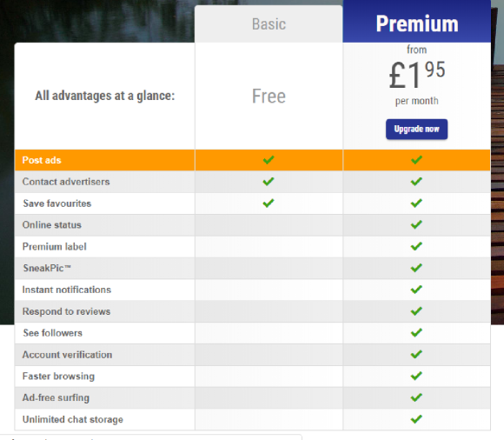Click Premium checkmark for Save favourites
The height and width of the screenshot is (440, 504).
[x=416, y=203]
